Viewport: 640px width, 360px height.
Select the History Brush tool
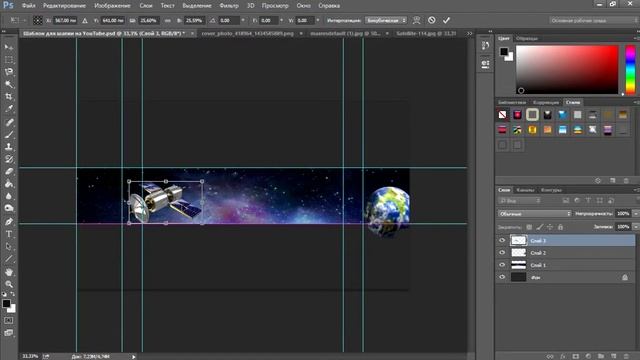pyautogui.click(x=9, y=159)
